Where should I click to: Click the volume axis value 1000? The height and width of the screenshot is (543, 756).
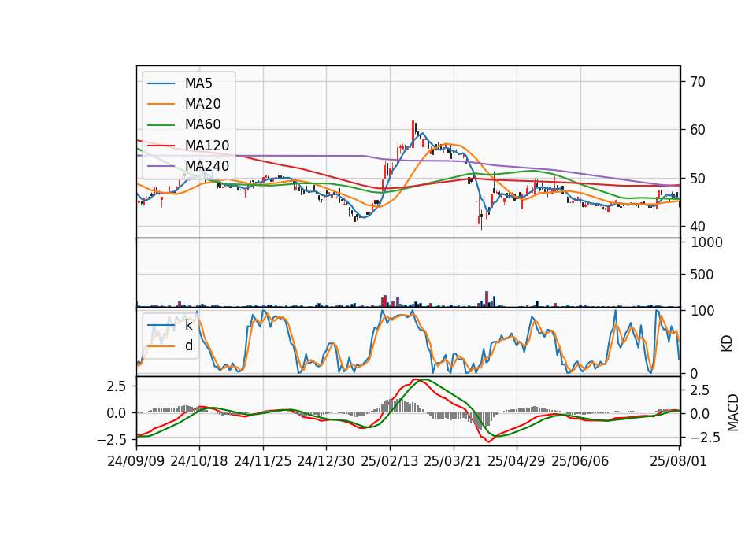click(706, 242)
